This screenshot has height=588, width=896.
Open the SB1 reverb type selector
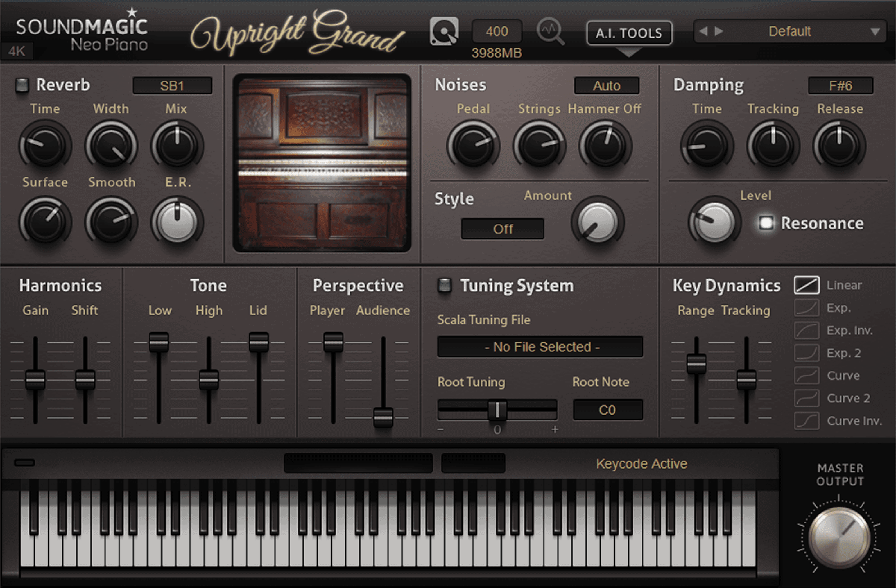172,86
